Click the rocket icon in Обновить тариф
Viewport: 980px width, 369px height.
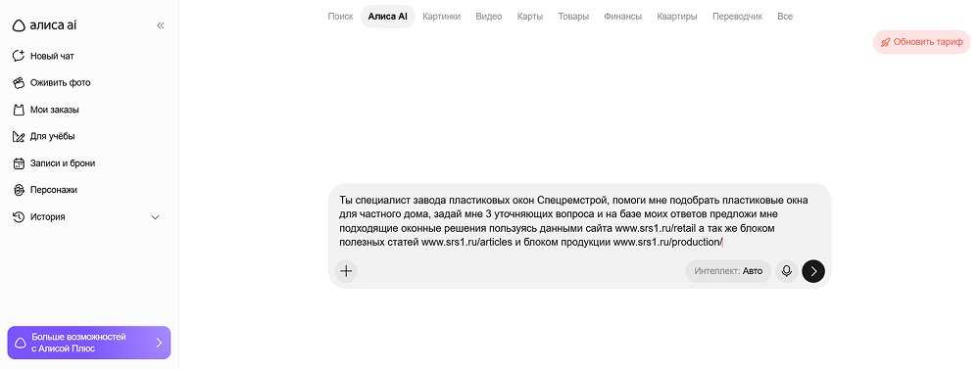pos(885,42)
